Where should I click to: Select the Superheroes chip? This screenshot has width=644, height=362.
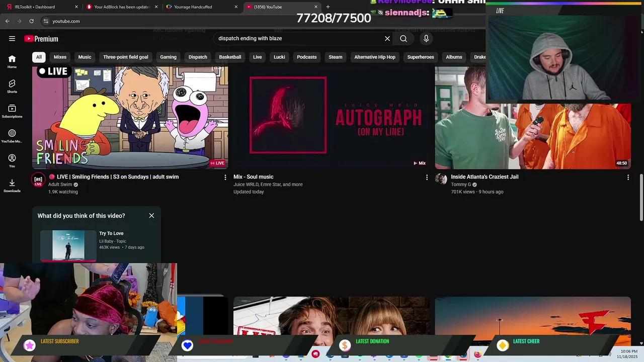(x=421, y=57)
